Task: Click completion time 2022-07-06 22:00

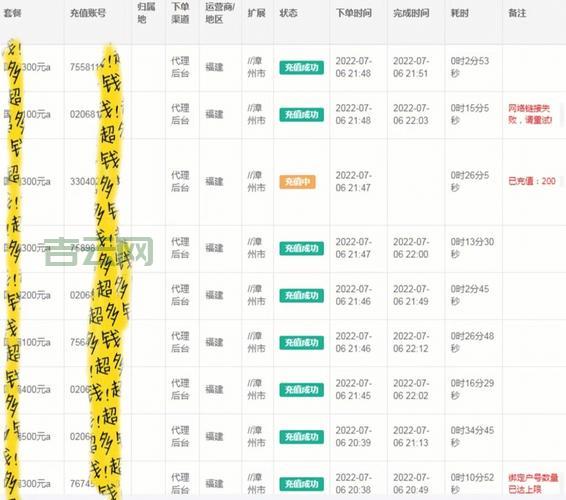Action: point(411,248)
